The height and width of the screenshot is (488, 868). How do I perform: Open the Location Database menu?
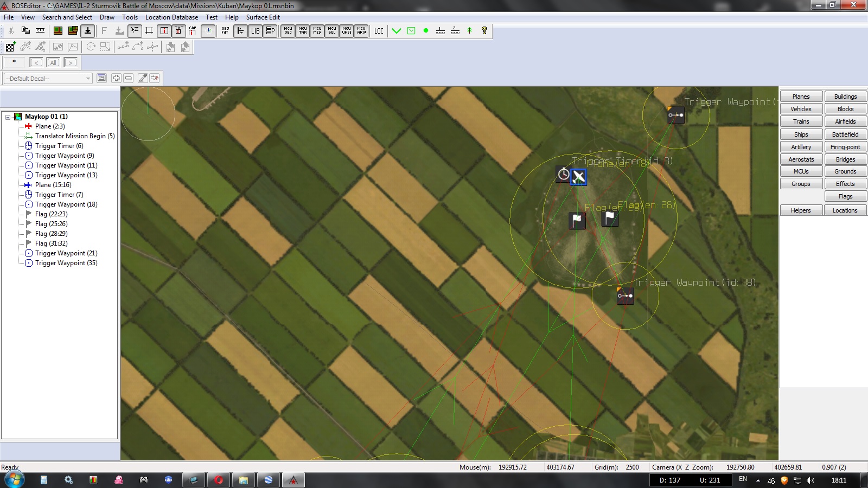(x=171, y=17)
